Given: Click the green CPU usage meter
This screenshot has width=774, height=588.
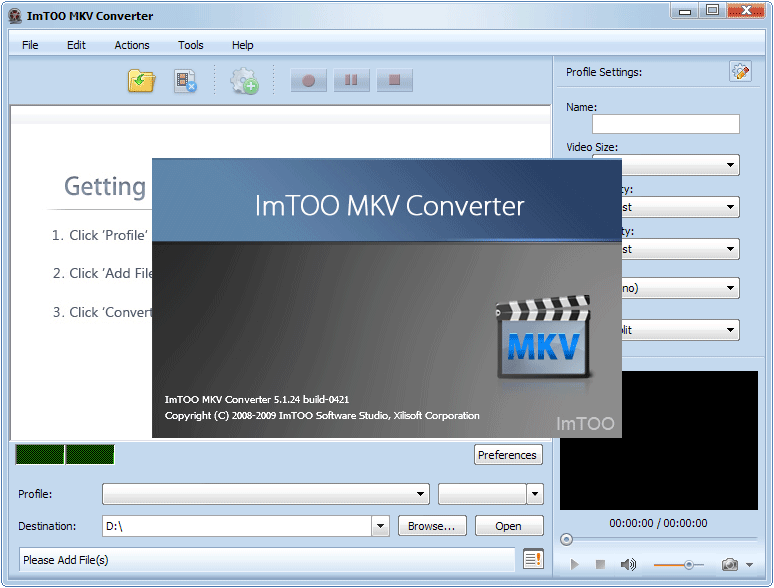Looking at the screenshot, I should click(65, 454).
